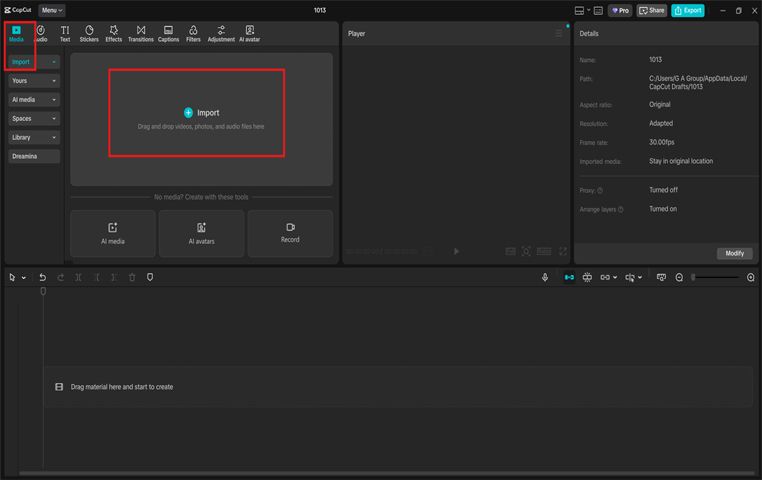Expand the Library category
762x480 pixels.
click(34, 137)
